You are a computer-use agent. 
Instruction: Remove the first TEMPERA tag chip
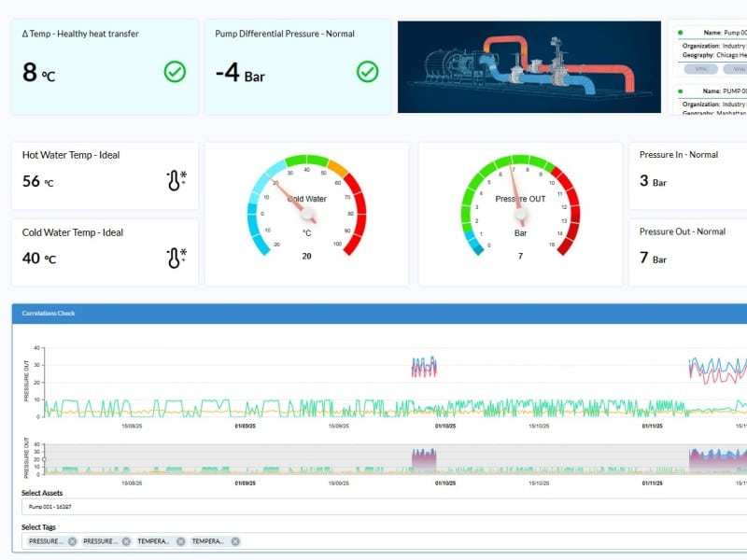point(181,541)
